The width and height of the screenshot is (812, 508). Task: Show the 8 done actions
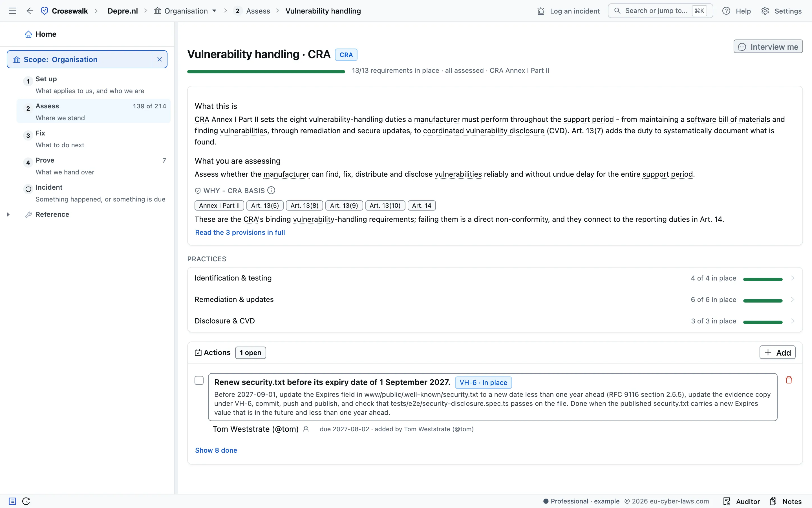click(216, 450)
